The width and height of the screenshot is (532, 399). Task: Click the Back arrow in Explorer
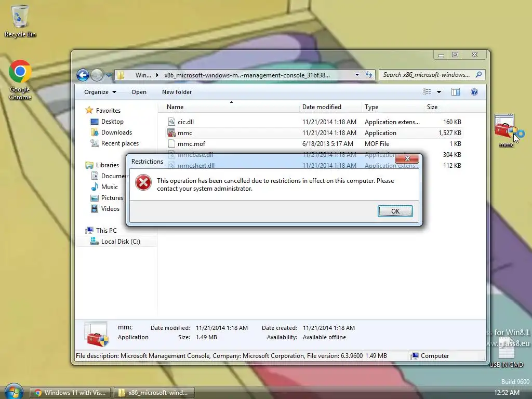click(83, 75)
